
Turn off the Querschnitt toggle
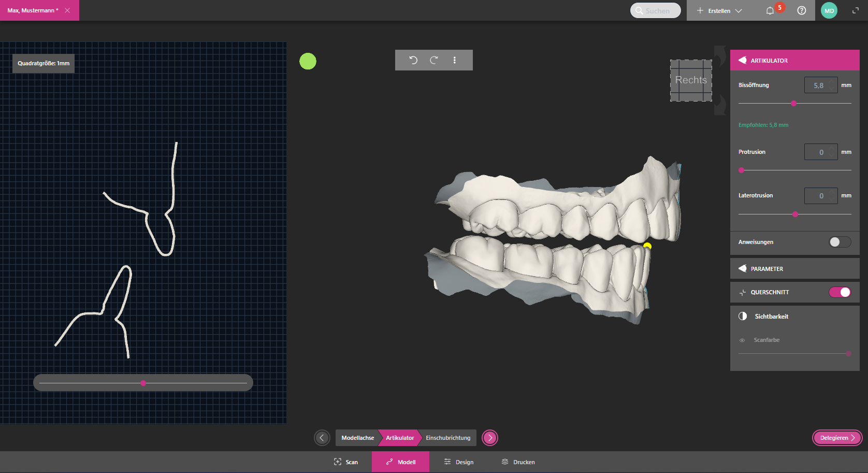pyautogui.click(x=840, y=292)
